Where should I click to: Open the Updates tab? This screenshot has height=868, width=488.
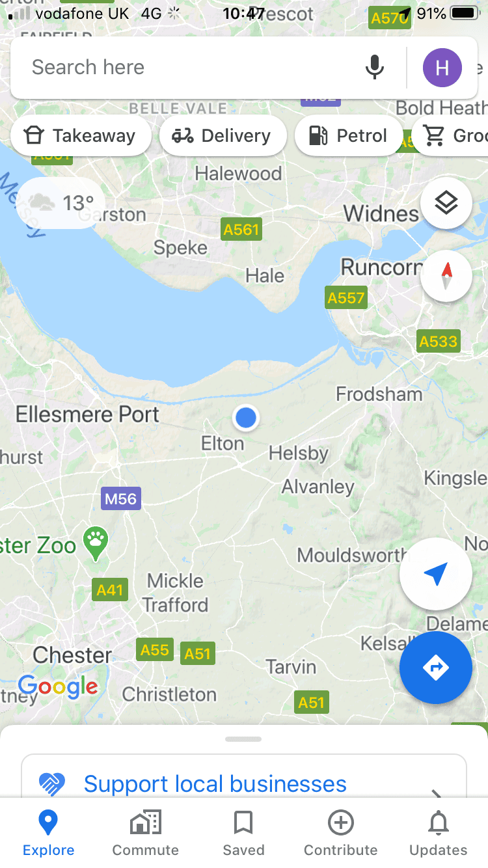pos(439,833)
